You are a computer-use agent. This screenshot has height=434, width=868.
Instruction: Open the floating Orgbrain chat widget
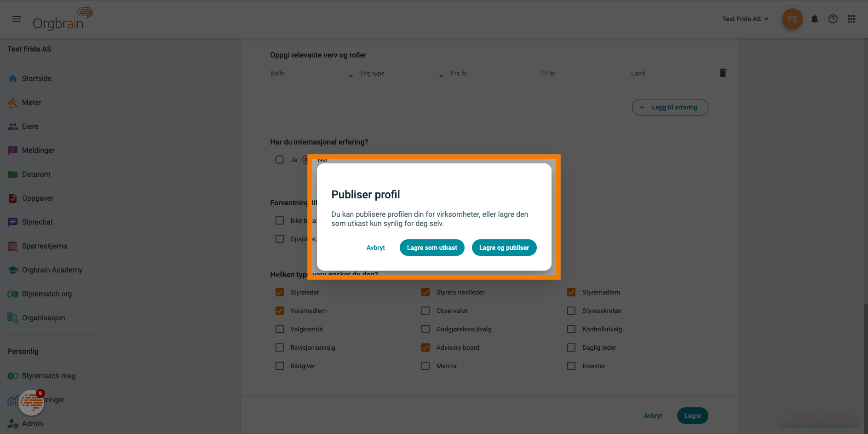pos(31,403)
